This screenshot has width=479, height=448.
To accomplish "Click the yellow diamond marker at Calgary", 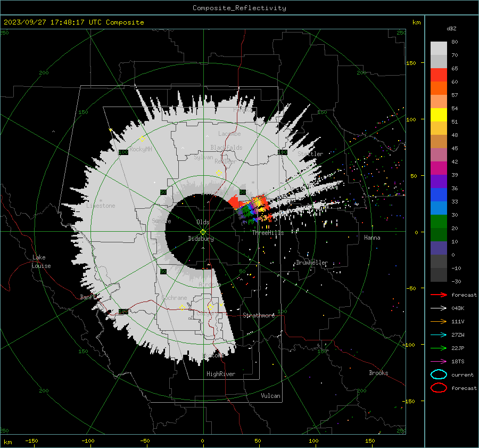I will pyautogui.click(x=210, y=307).
